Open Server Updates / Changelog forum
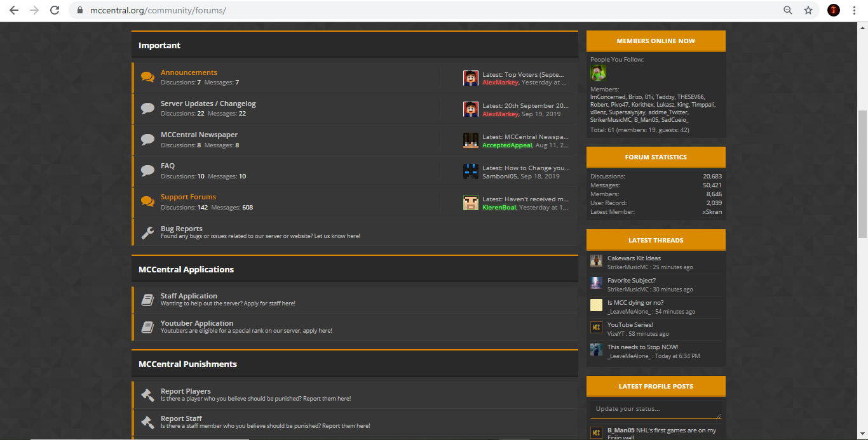Viewport: 868px width, 440px height. (x=208, y=103)
